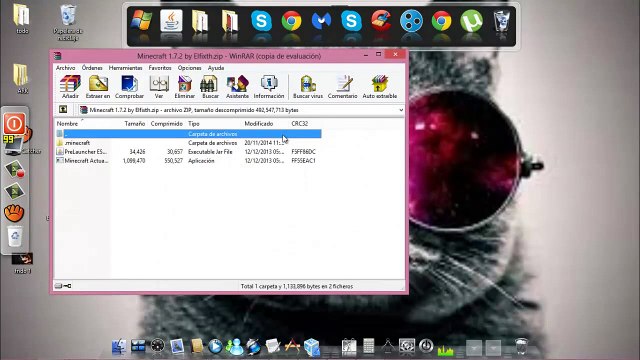Open first Chrome icon in top dock
The height and width of the screenshot is (360, 640).
[x=291, y=20]
